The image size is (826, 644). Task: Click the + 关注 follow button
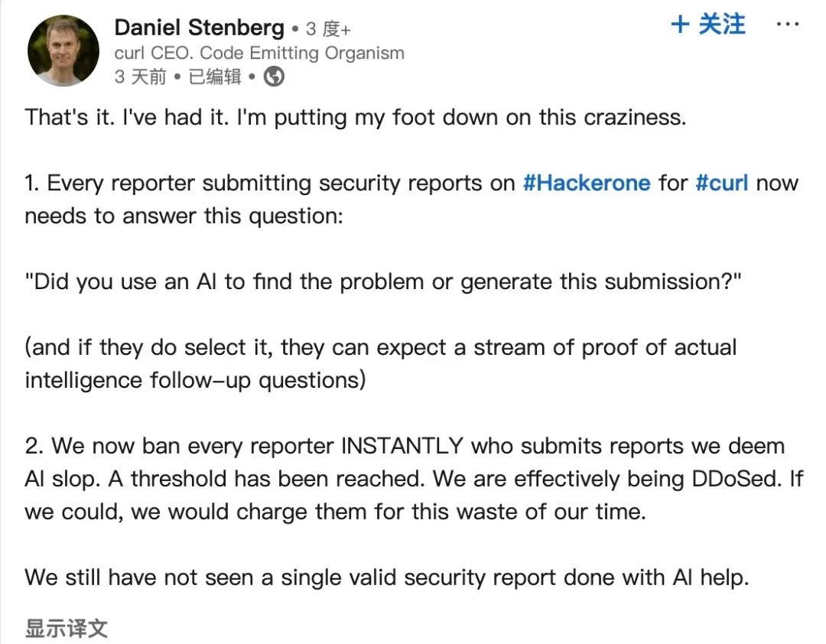[708, 24]
